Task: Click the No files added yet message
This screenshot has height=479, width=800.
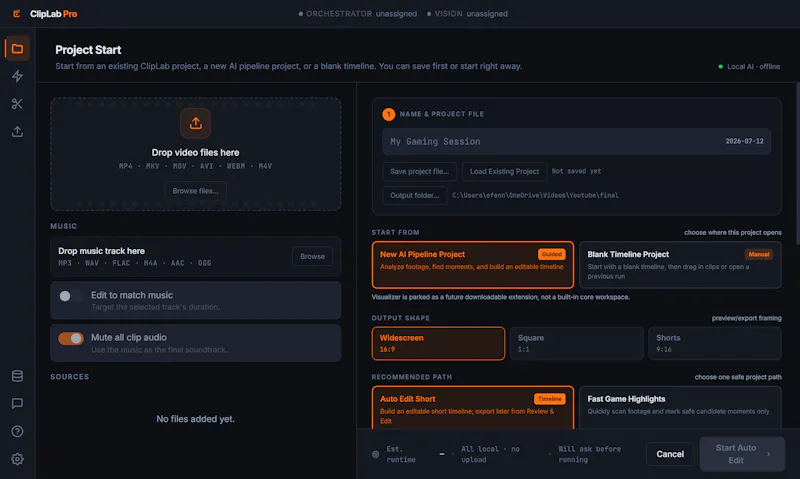Action: tap(195, 419)
